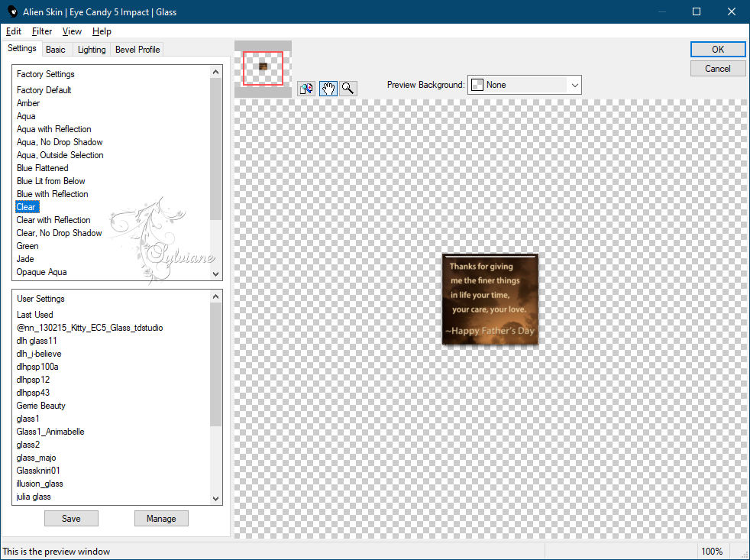Click the Manage settings button
The height and width of the screenshot is (560, 750).
pyautogui.click(x=161, y=518)
